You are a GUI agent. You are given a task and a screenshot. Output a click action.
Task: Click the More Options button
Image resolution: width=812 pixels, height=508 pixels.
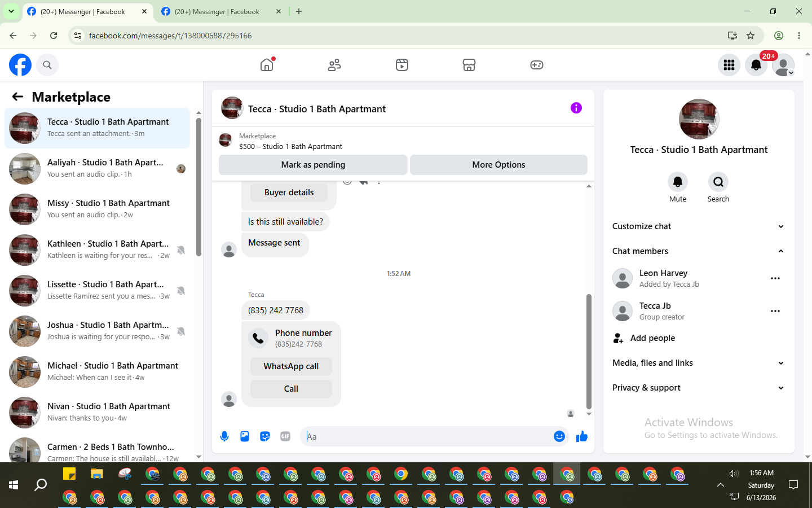[498, 165]
